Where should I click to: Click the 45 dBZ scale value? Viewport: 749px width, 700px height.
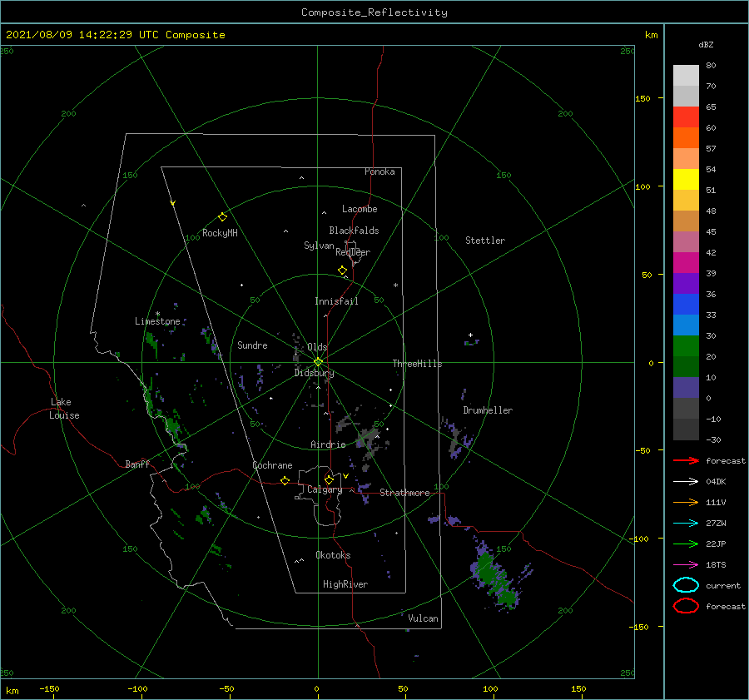click(712, 231)
